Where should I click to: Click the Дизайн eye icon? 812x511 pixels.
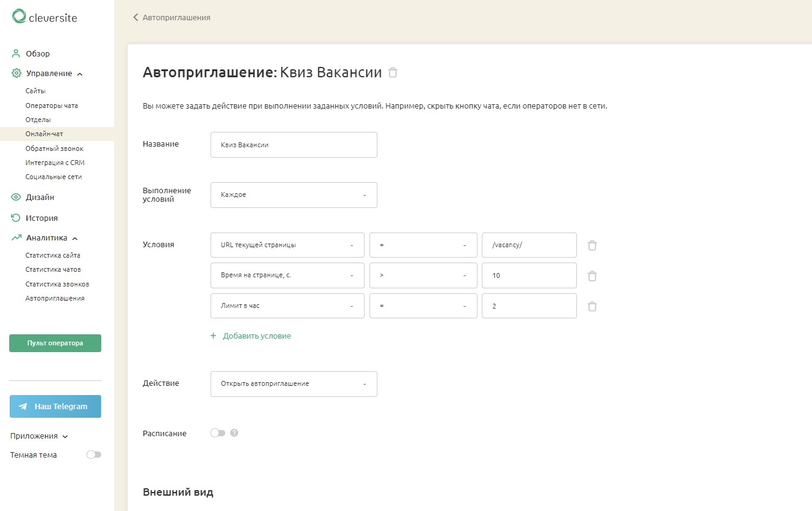(x=17, y=198)
